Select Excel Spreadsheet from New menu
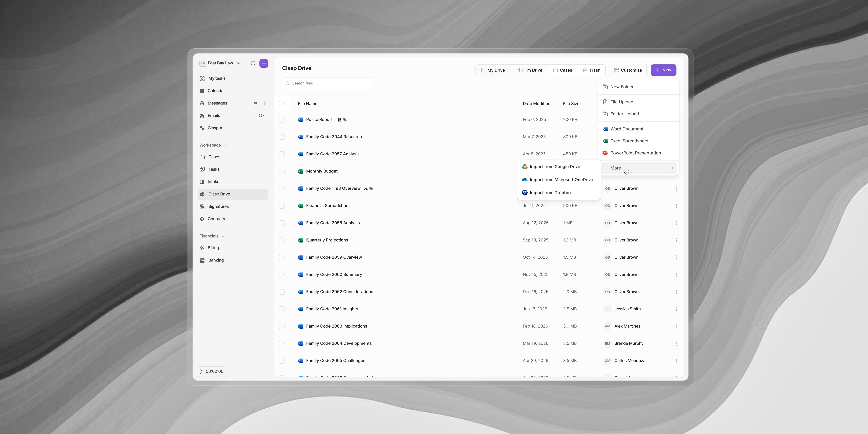Image resolution: width=868 pixels, height=434 pixels. (629, 141)
